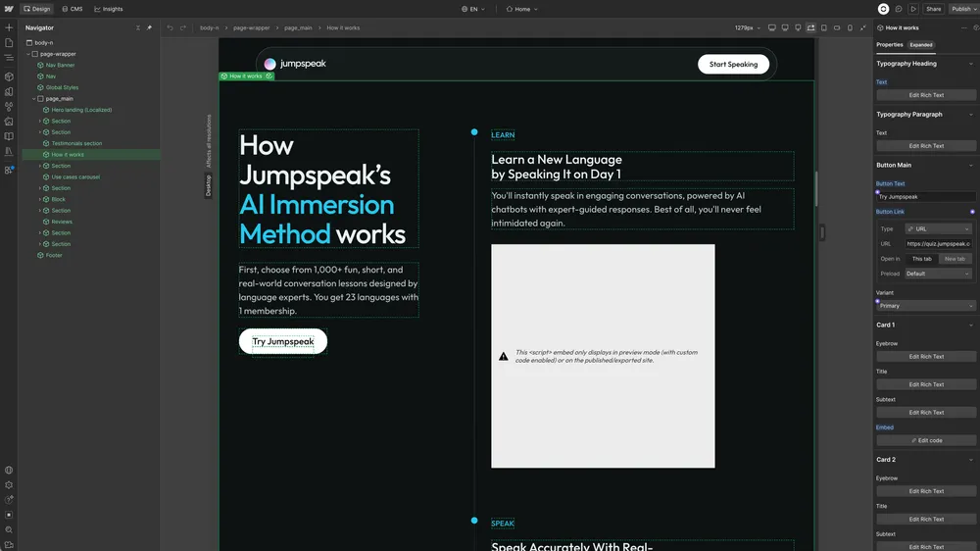Open the Audit globe icon in sidebar

tap(9, 471)
